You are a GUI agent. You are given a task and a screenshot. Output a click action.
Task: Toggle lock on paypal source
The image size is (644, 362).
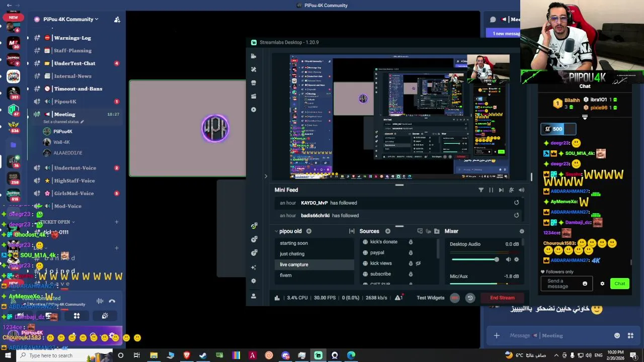coord(411,253)
